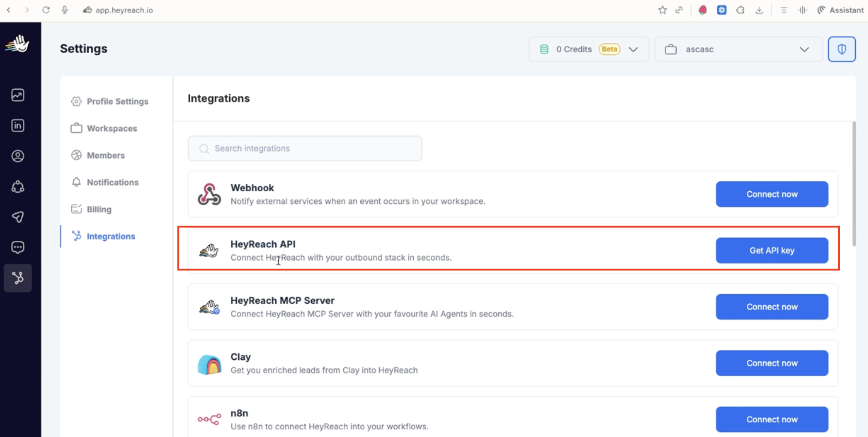Connect now for Clay integration
868x437 pixels.
tap(772, 363)
